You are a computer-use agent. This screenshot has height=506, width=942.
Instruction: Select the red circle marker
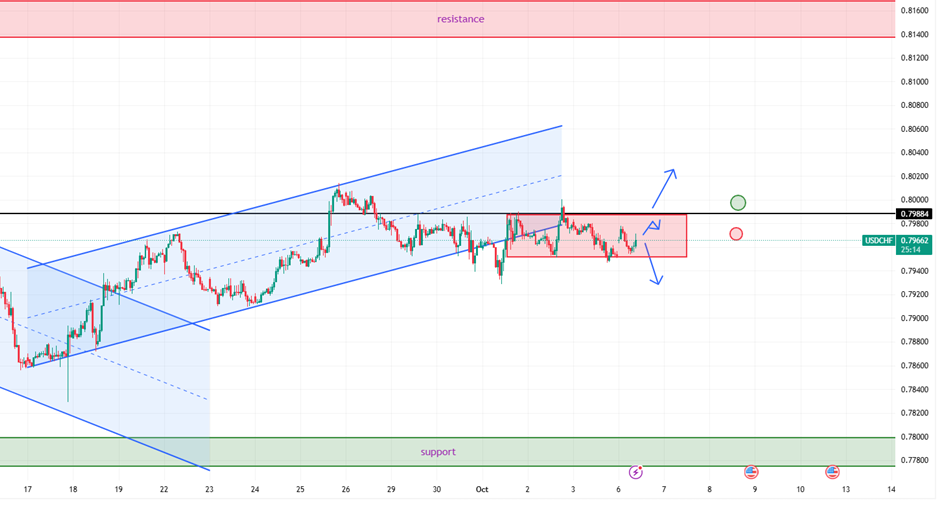tap(736, 234)
